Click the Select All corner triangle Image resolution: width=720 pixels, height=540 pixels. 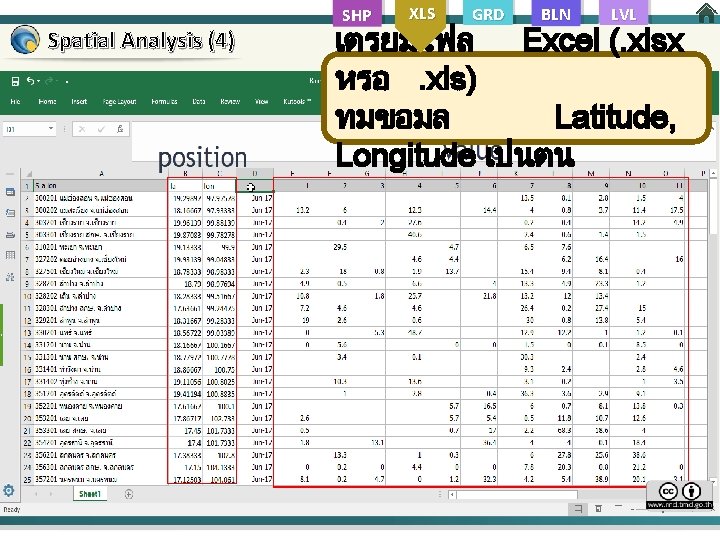coord(29,174)
